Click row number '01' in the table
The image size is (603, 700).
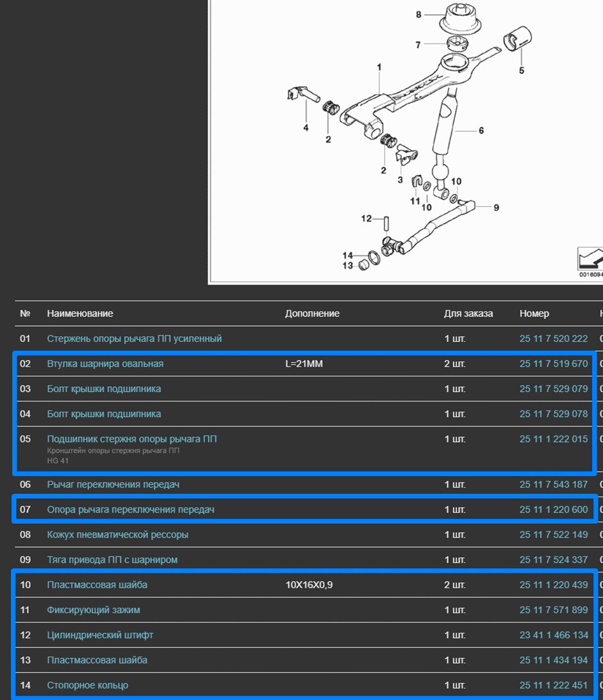(25, 338)
